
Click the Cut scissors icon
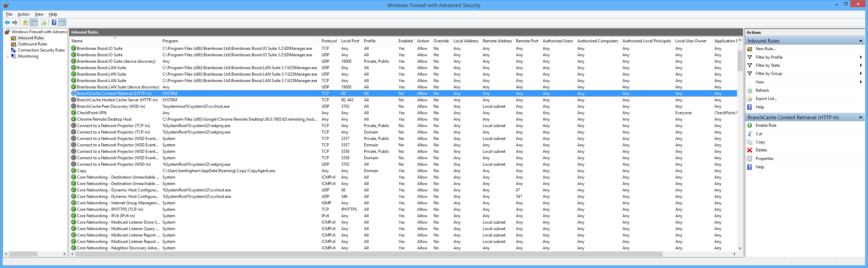click(750, 134)
